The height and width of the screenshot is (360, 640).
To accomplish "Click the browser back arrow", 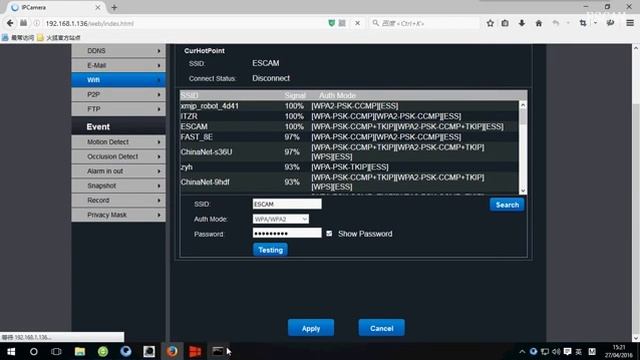I will (x=10, y=23).
